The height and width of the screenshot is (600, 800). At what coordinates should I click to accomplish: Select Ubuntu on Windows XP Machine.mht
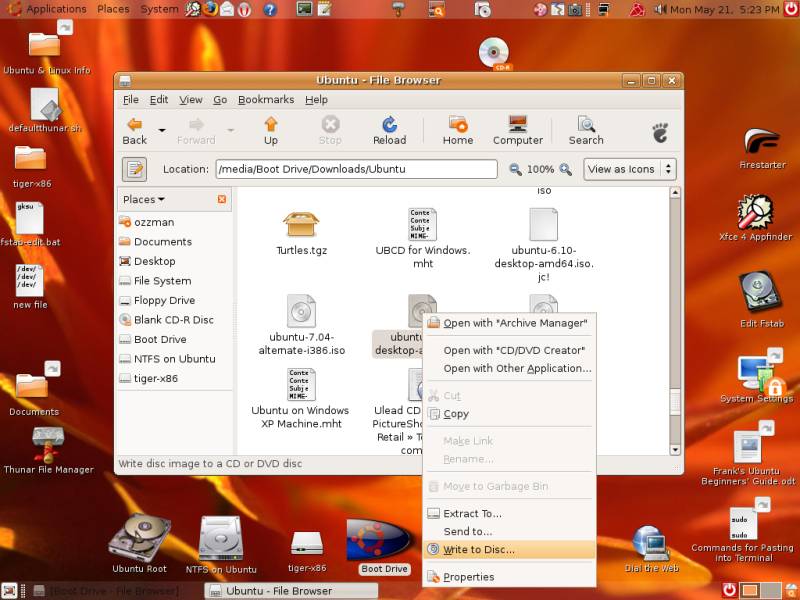pos(301,399)
